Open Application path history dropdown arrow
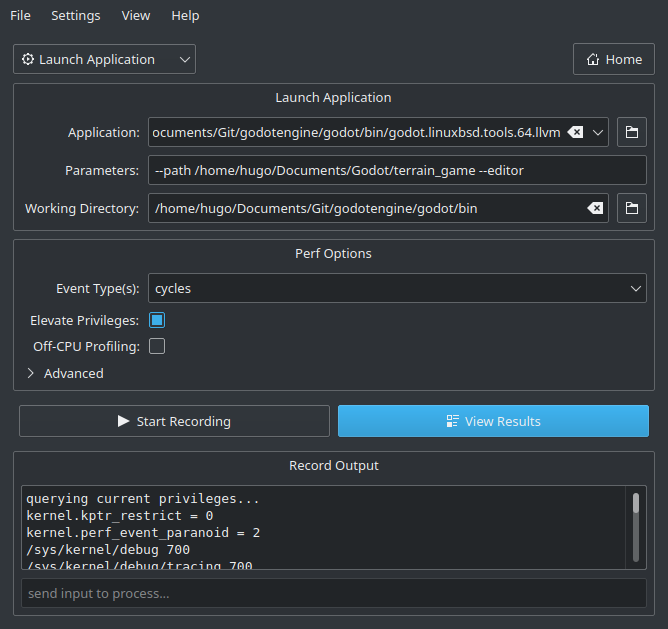The image size is (668, 629). tap(598, 132)
